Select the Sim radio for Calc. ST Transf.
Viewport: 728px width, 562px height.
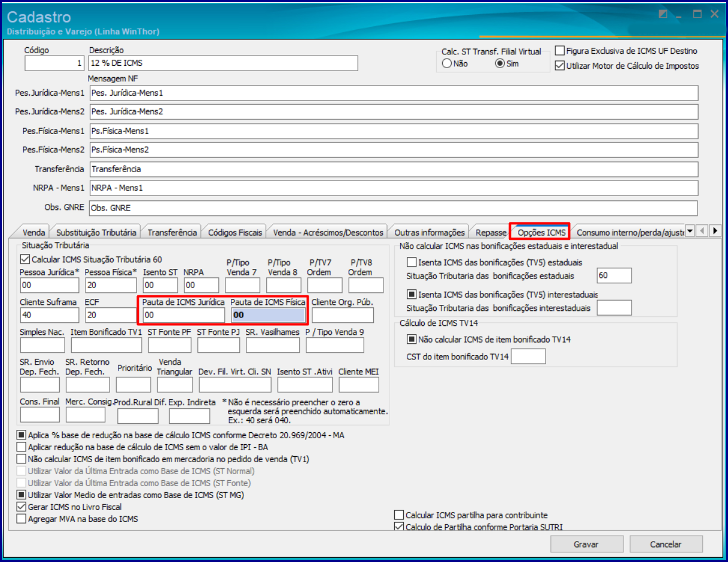500,63
